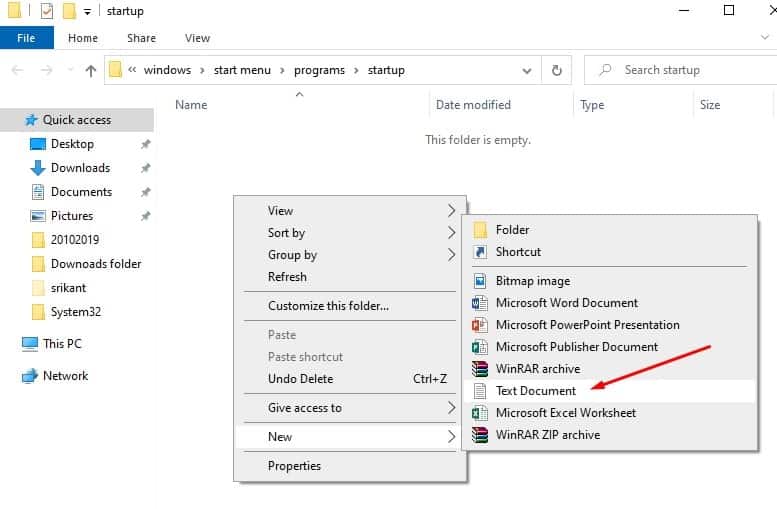Click the Search startup input box

(x=690, y=70)
